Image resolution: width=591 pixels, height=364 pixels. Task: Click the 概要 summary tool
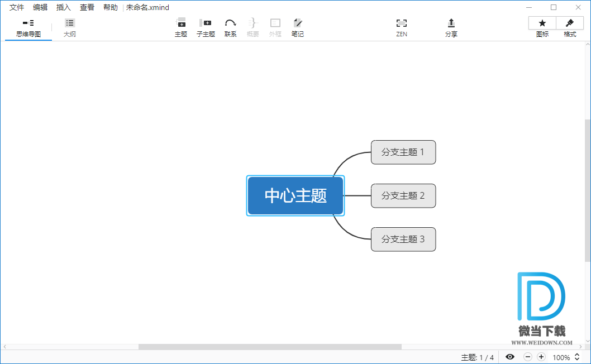(253, 27)
